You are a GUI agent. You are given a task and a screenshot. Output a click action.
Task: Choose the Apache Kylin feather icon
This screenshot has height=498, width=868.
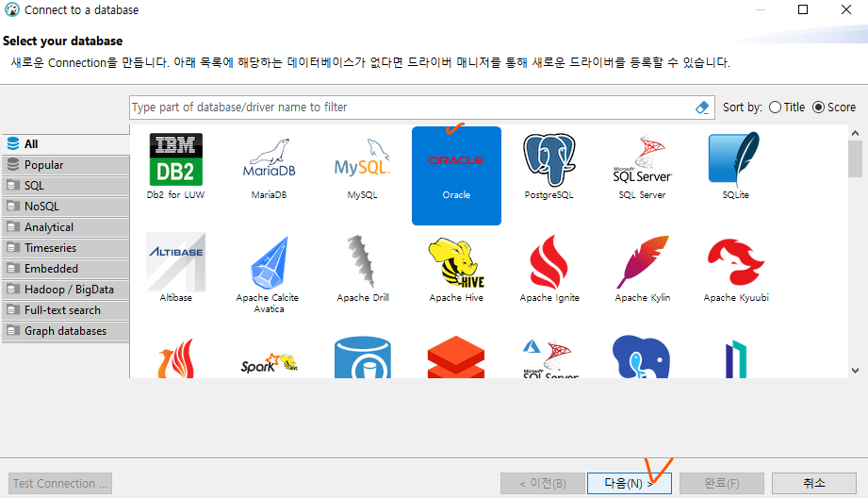click(642, 262)
